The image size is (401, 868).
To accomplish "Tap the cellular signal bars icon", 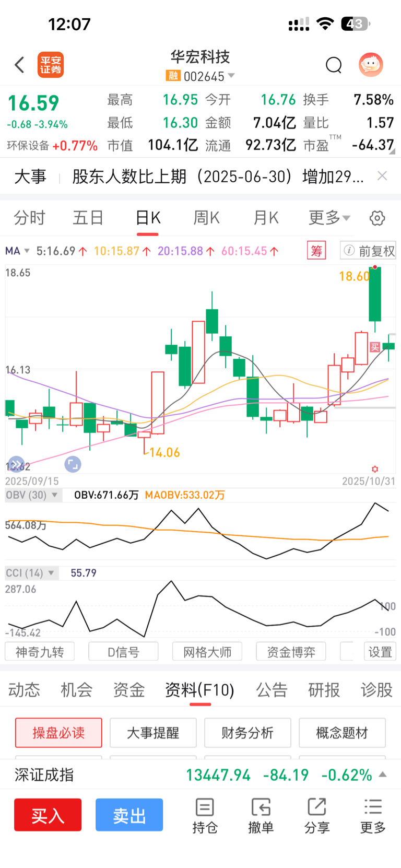I will pyautogui.click(x=299, y=24).
